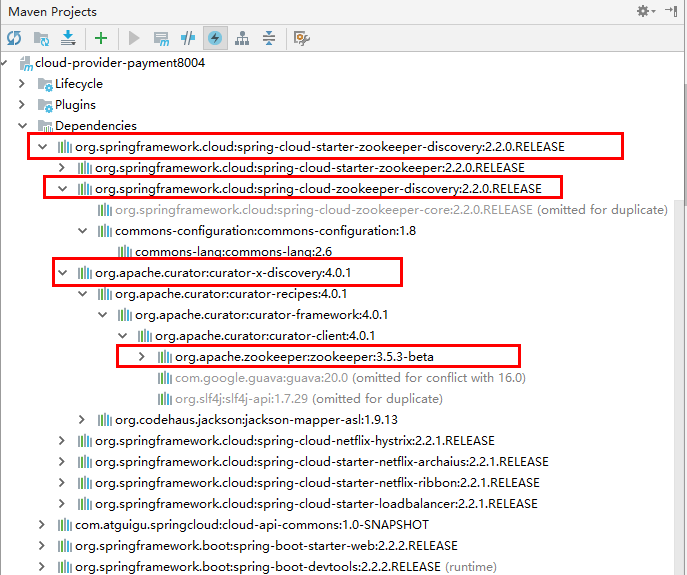
Task: Select spring-boot-starter-web:2.2.2.RELEASE text
Action: tap(266, 546)
